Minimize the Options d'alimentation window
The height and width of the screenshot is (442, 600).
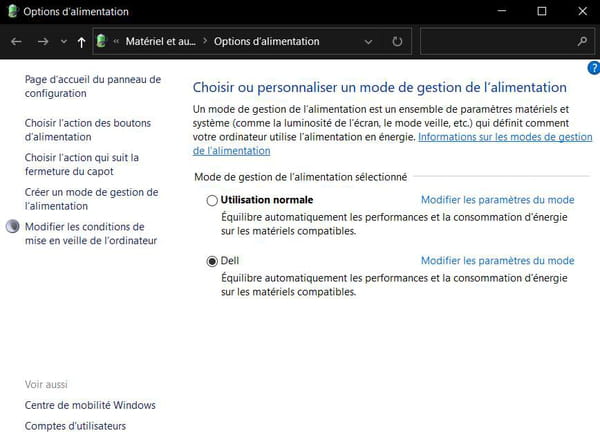pos(502,11)
